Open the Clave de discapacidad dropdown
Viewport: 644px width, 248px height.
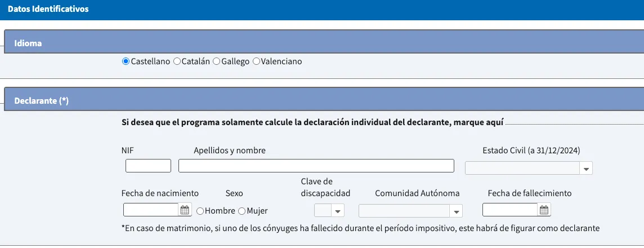(x=338, y=211)
